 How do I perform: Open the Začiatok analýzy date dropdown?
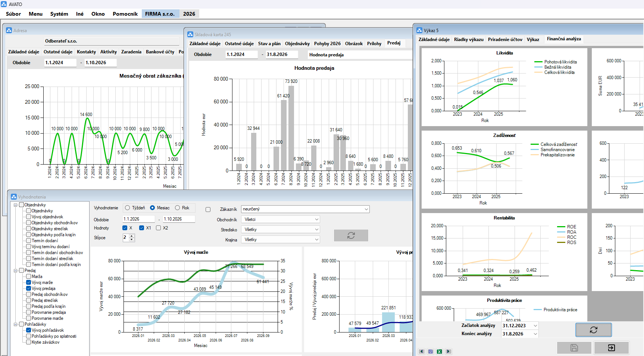click(x=535, y=326)
